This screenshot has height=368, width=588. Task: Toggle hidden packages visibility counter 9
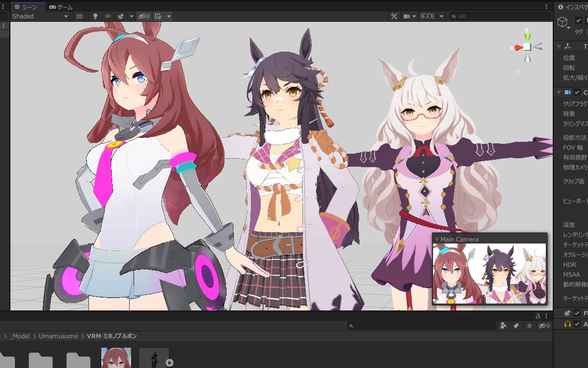click(x=544, y=326)
